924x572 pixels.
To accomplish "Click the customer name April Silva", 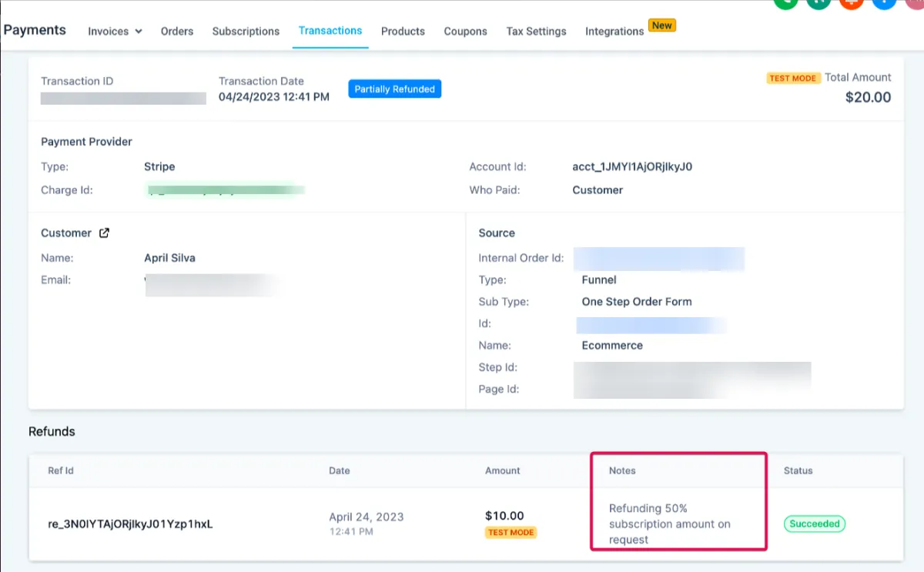I will point(169,258).
